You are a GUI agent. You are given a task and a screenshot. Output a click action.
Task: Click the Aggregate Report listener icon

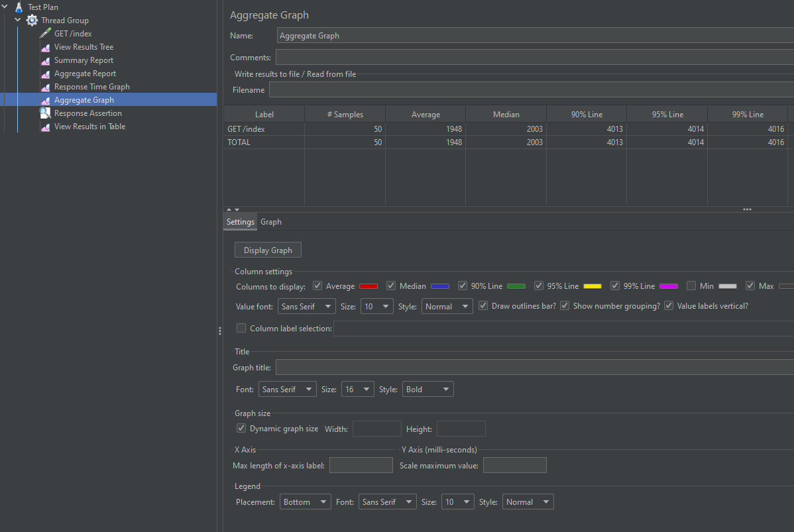click(45, 74)
